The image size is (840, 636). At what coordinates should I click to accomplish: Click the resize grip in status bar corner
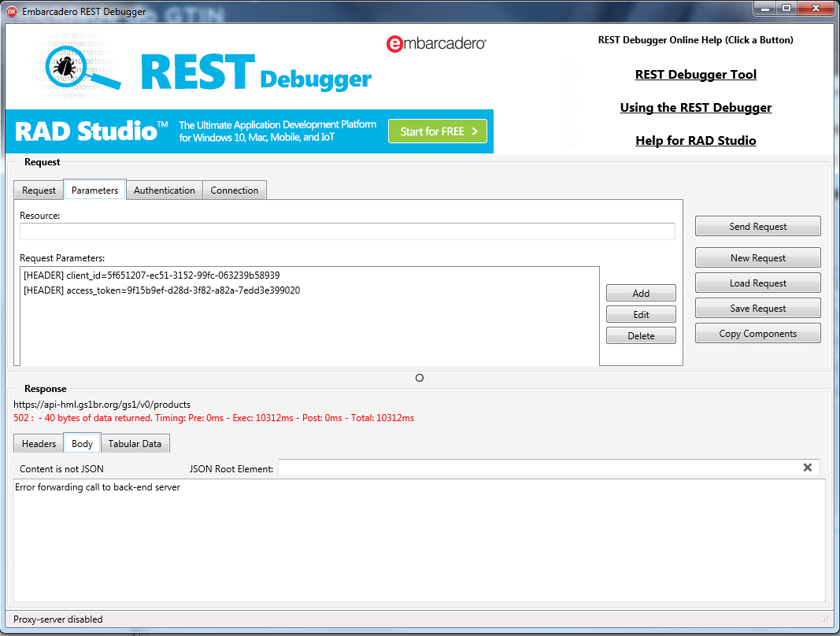(824, 619)
